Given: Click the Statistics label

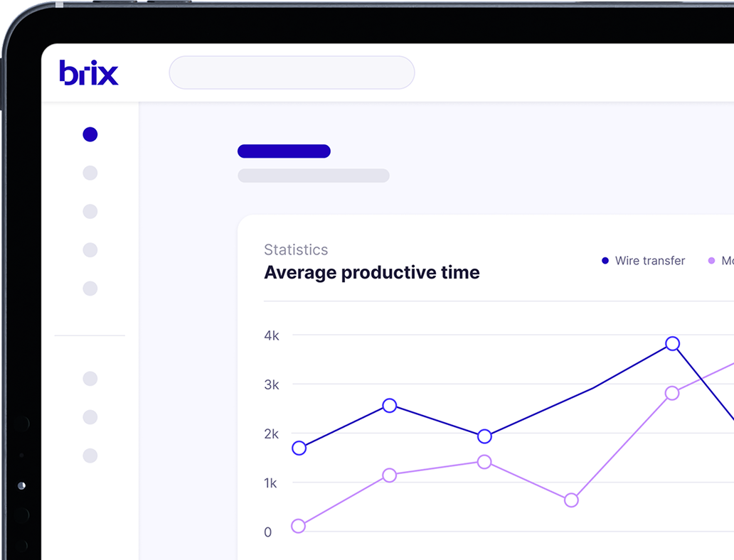Looking at the screenshot, I should point(296,250).
